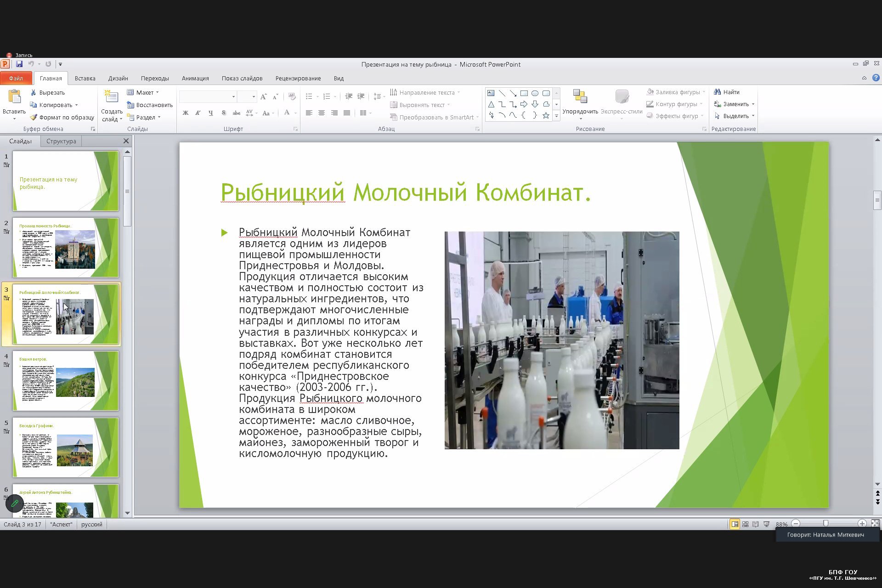The image size is (882, 588).
Task: Switch to Показ слайдов ribbon tab
Action: 242,78
